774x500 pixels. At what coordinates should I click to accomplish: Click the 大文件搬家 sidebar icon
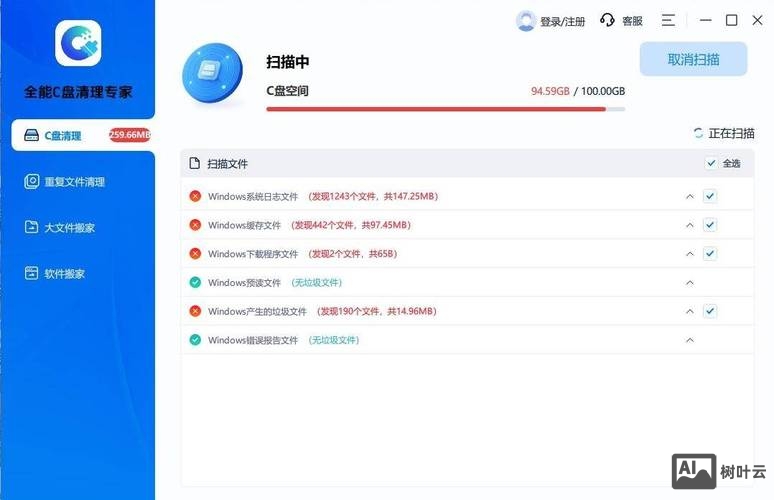pos(32,227)
